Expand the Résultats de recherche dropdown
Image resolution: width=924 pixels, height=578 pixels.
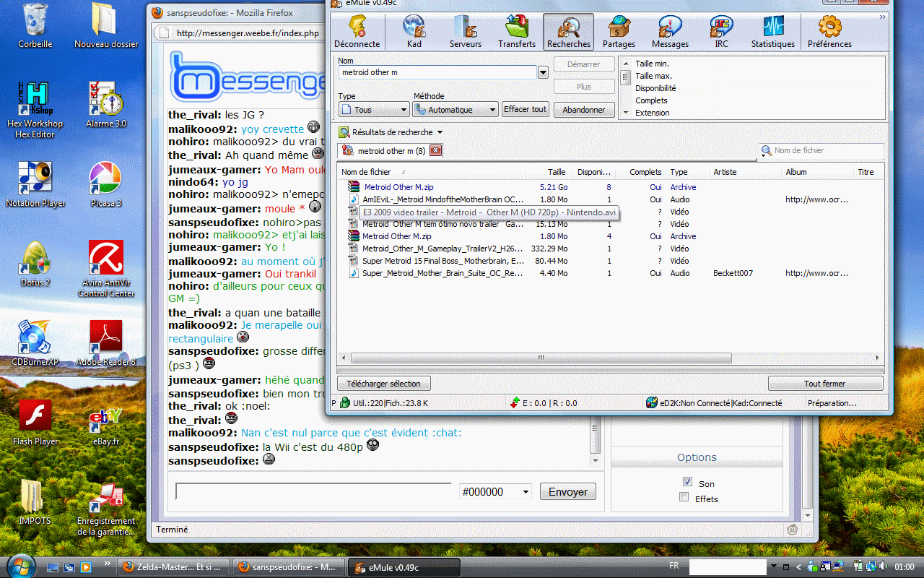440,132
